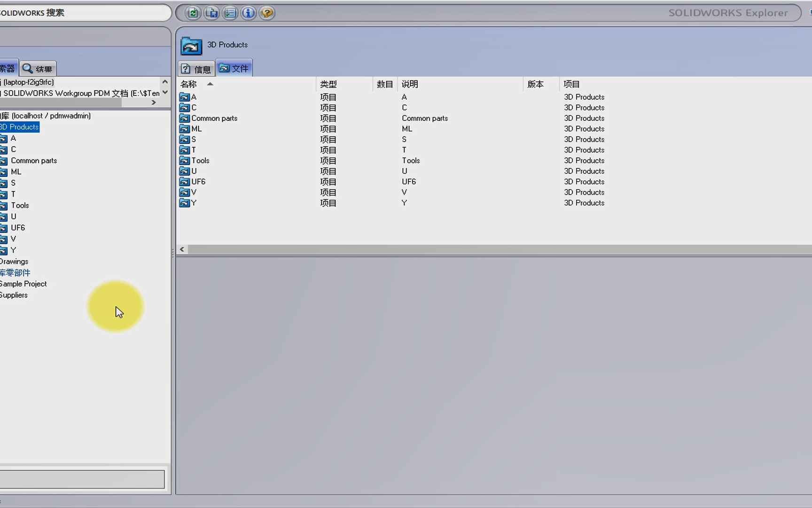Viewport: 812px width, 508px height.
Task: Click folder icon of row S in file list
Action: [185, 139]
